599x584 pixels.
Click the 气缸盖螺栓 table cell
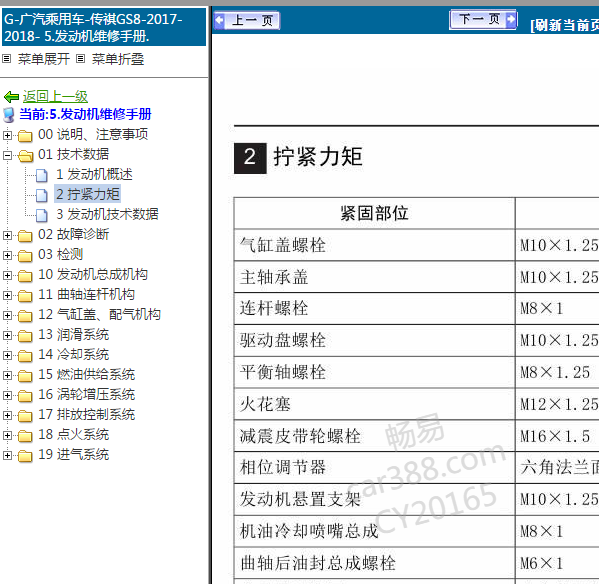(374, 245)
